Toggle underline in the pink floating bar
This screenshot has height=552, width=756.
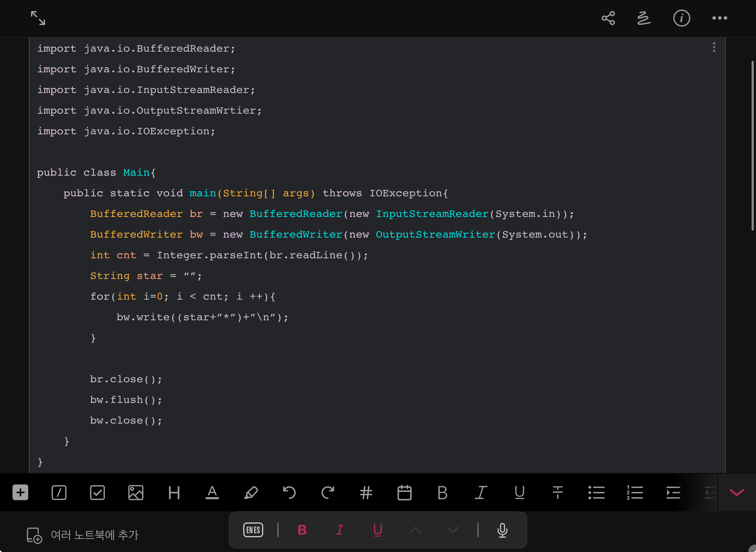pyautogui.click(x=378, y=530)
